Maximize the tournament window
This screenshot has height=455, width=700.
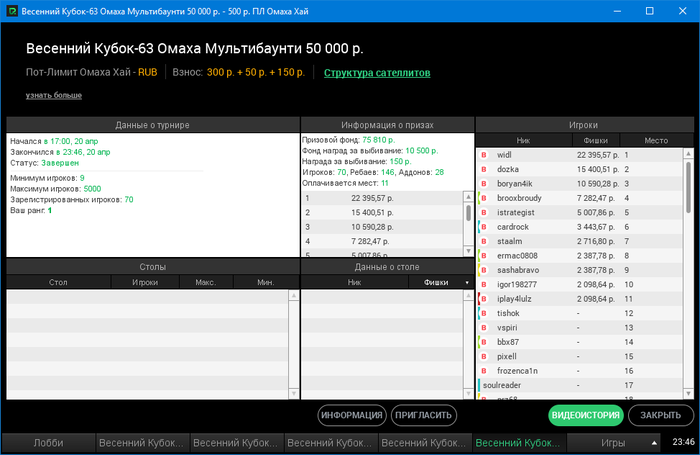(x=650, y=11)
